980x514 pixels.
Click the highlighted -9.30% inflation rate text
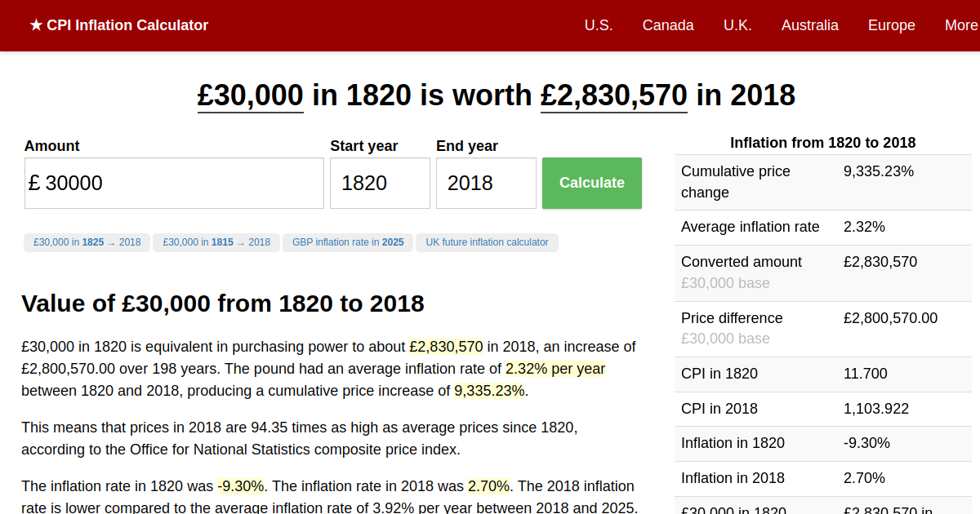click(x=240, y=486)
